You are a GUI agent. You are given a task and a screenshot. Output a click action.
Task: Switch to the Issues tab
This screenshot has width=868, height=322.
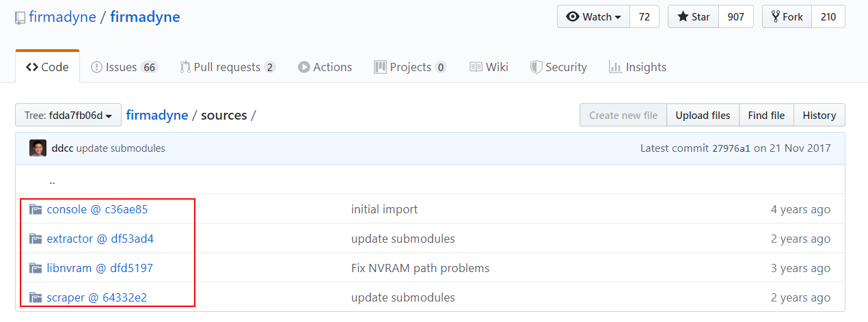point(124,67)
